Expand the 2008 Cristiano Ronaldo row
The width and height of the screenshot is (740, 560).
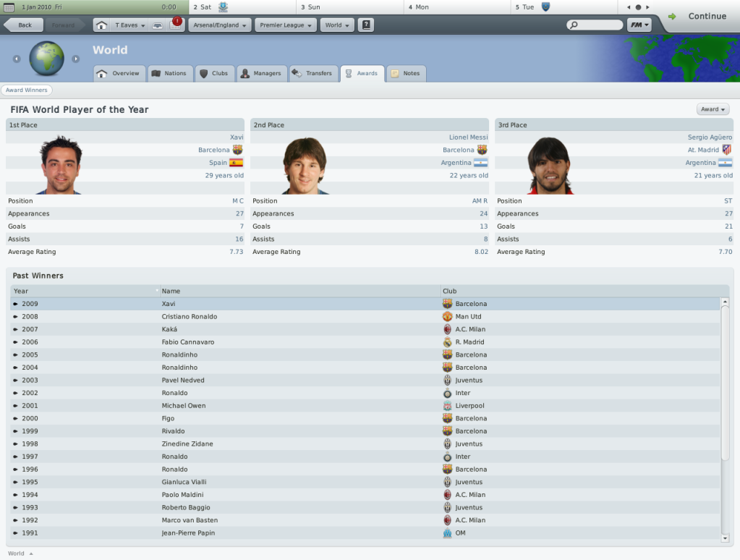pyautogui.click(x=16, y=316)
